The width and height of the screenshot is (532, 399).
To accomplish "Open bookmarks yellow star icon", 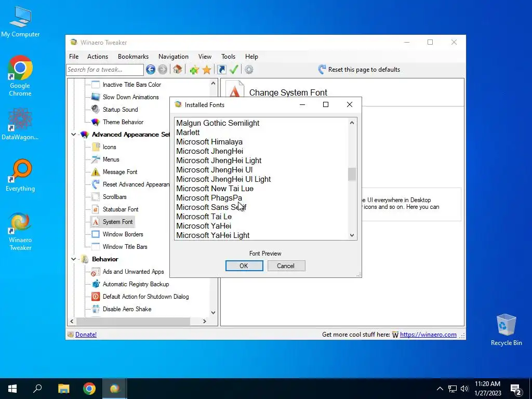I will [207, 70].
